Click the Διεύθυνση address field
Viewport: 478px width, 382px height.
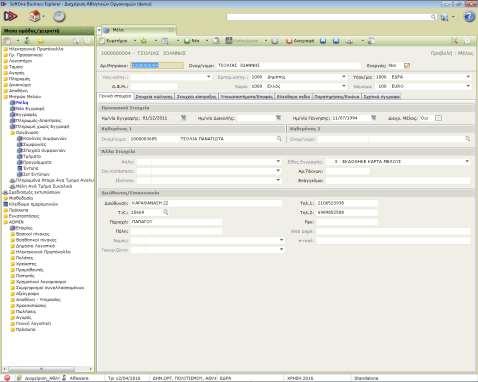coord(206,203)
